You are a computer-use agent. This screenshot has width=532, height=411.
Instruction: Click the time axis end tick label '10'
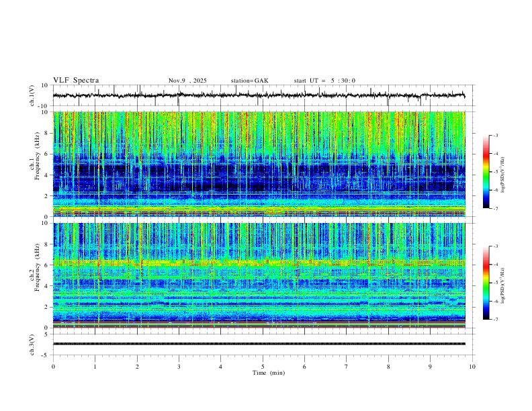click(472, 367)
